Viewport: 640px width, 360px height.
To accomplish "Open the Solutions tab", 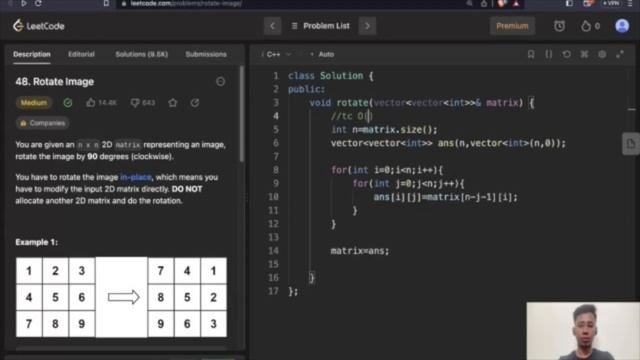I will (x=142, y=54).
